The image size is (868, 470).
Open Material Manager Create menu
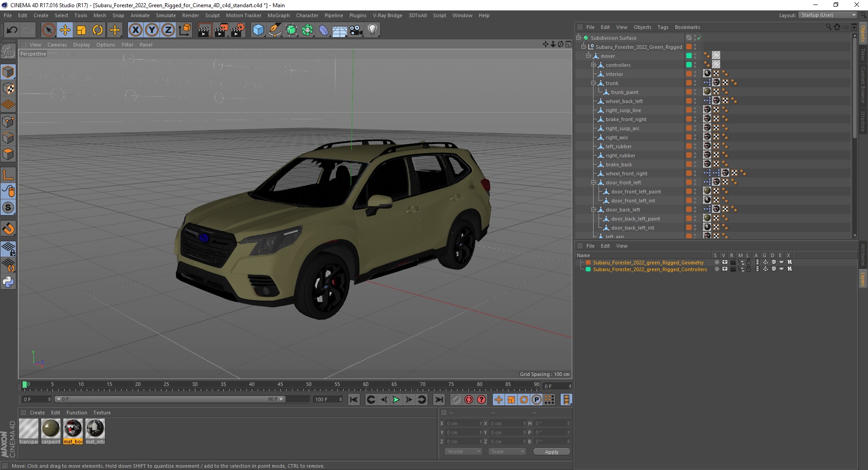(37, 413)
